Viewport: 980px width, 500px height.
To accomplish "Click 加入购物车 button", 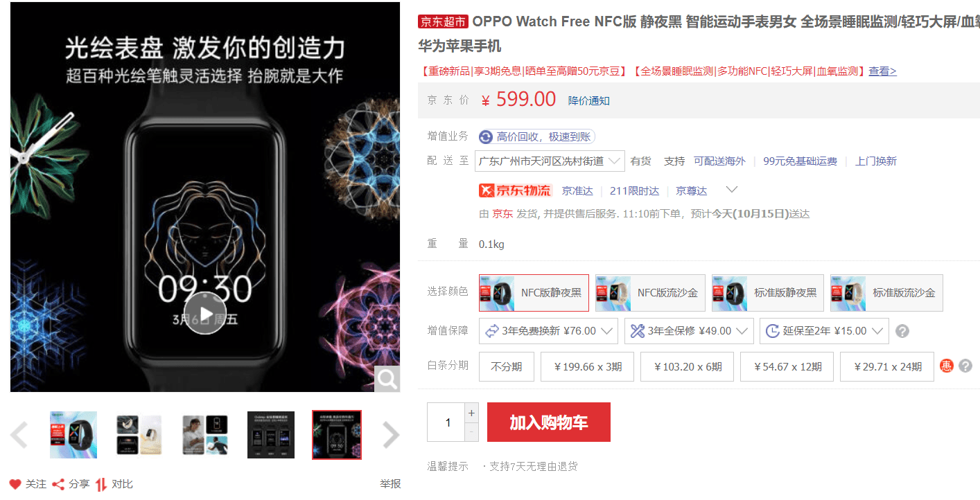I will point(549,422).
